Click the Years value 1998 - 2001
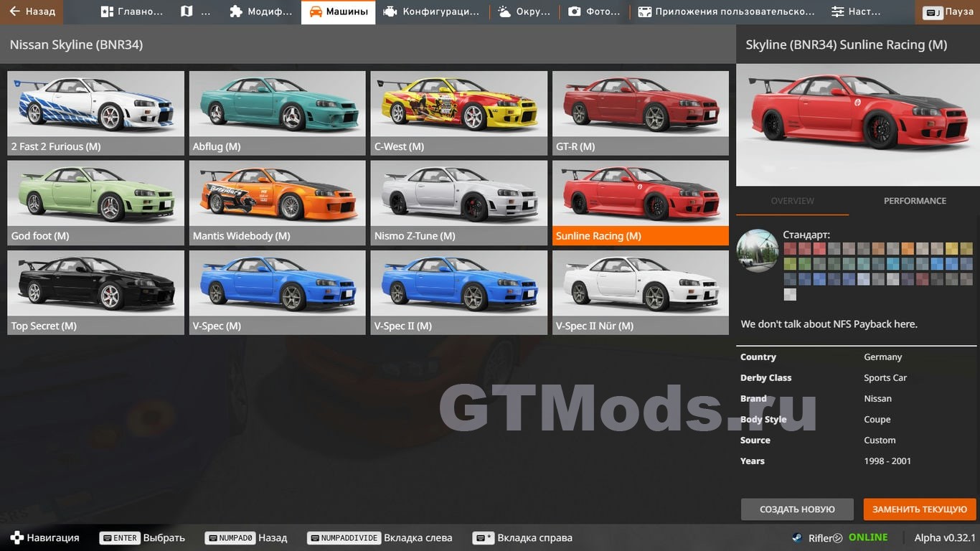 (887, 461)
